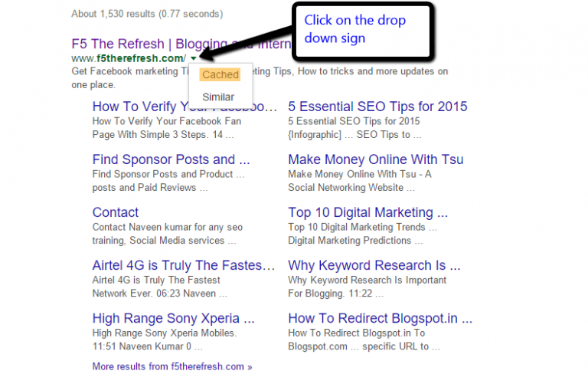The image size is (588, 384).
Task: Click Find Sponsor Posts and sitelink
Action: point(171,159)
